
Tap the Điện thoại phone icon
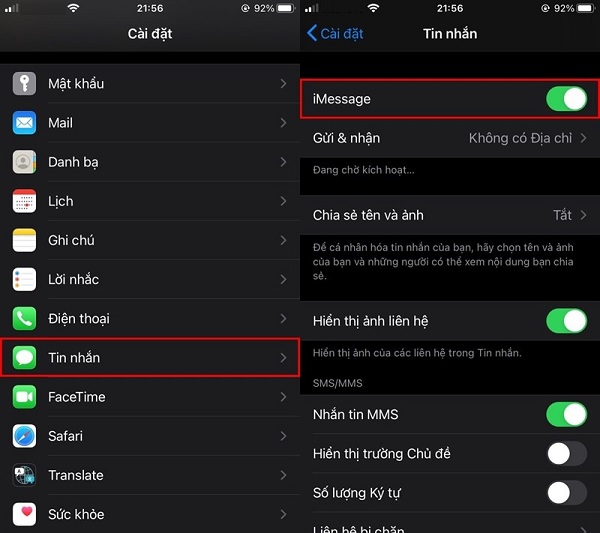coord(24,318)
